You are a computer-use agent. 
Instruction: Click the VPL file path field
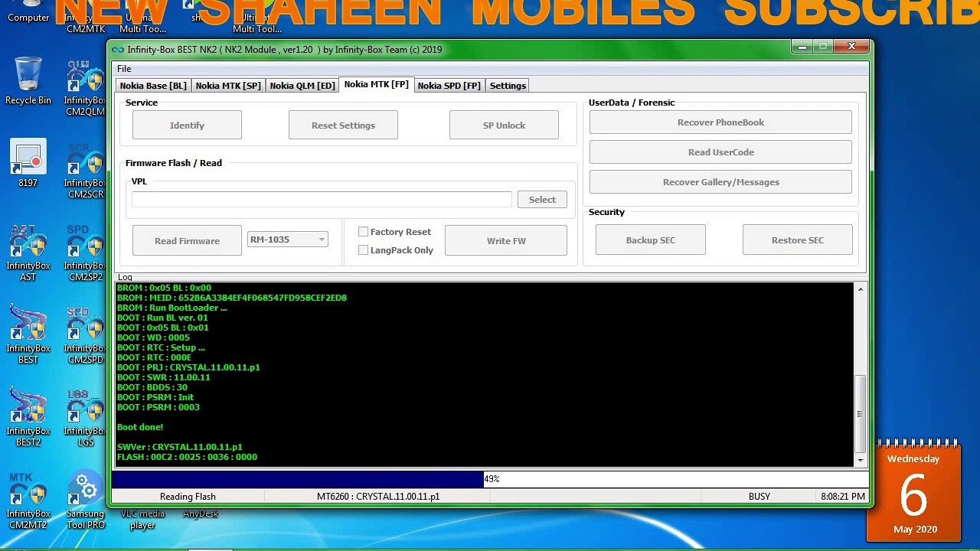322,200
